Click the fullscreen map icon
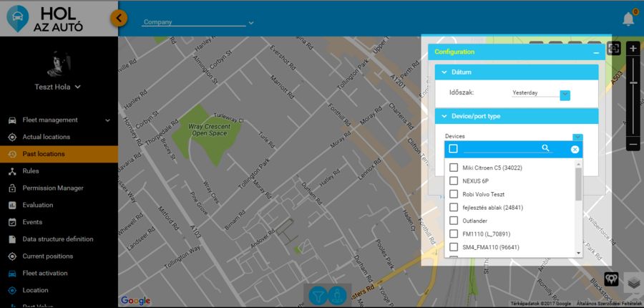This screenshot has height=308, width=644. click(x=613, y=48)
